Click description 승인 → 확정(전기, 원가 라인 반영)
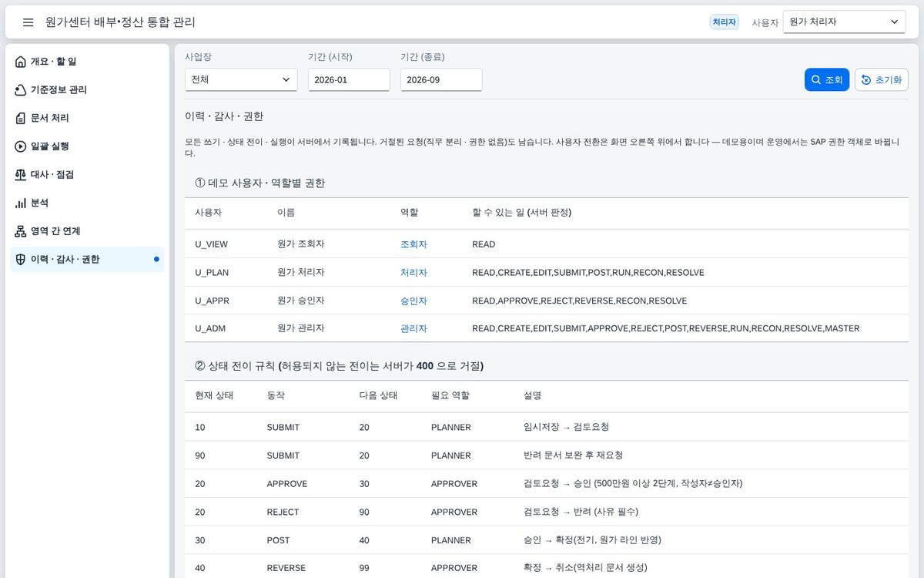Image resolution: width=924 pixels, height=578 pixels. [x=592, y=540]
